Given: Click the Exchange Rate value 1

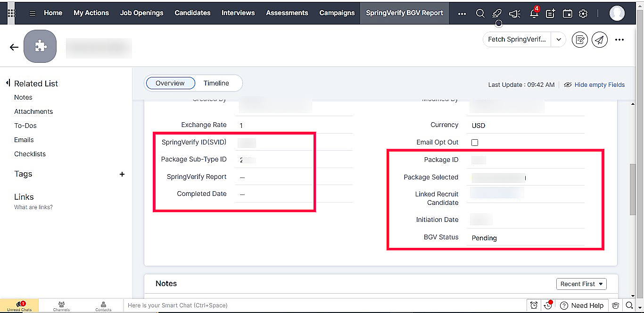Looking at the screenshot, I should pyautogui.click(x=241, y=126).
